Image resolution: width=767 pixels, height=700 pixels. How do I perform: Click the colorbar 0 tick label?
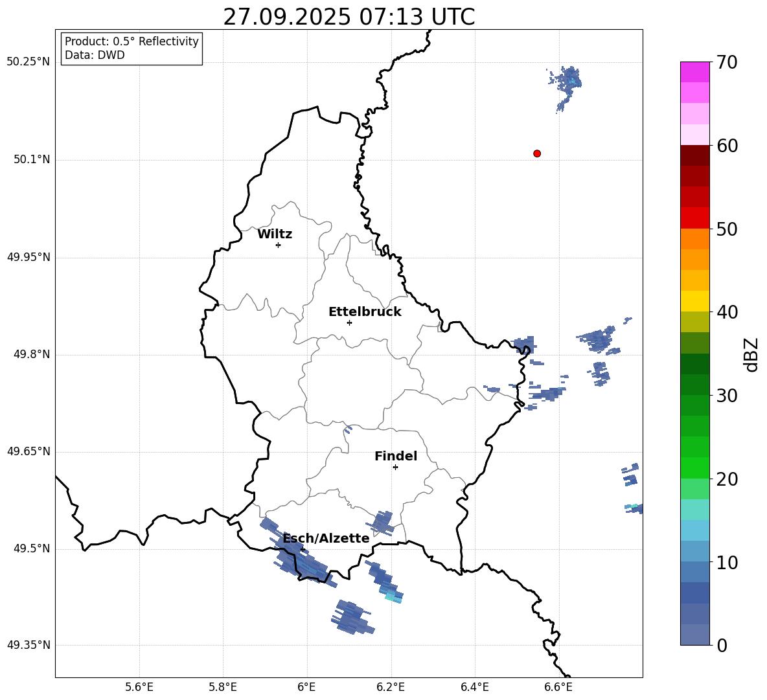pyautogui.click(x=722, y=645)
